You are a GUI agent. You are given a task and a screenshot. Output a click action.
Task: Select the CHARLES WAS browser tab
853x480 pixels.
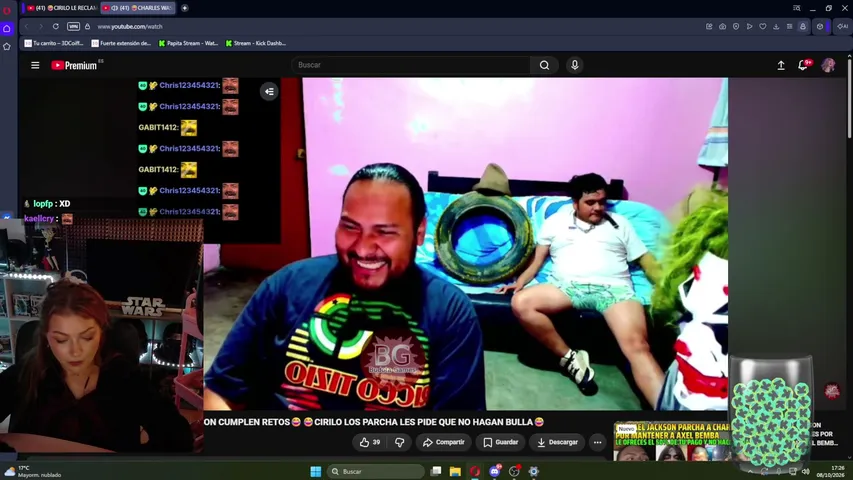point(138,8)
